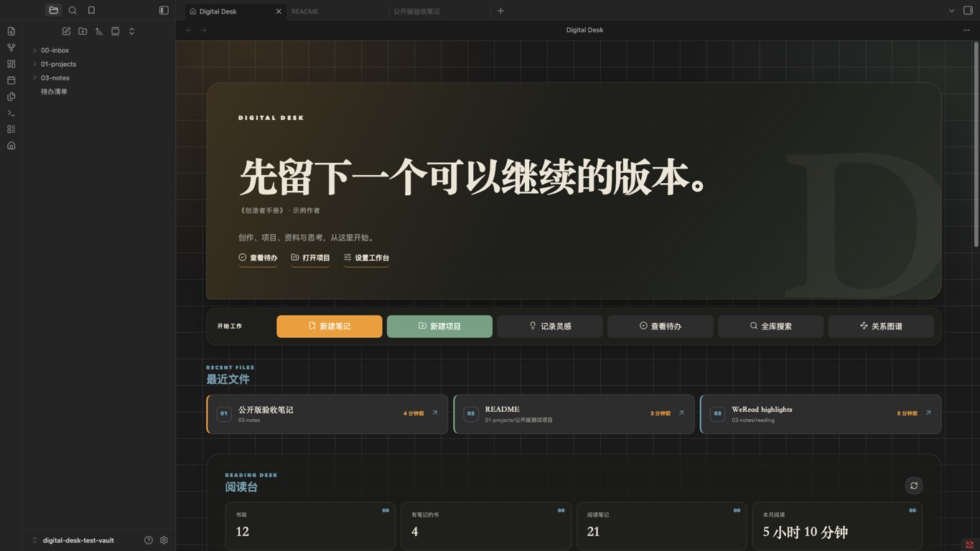980x551 pixels.
Task: Open the file explorer folder icon
Action: (x=53, y=11)
